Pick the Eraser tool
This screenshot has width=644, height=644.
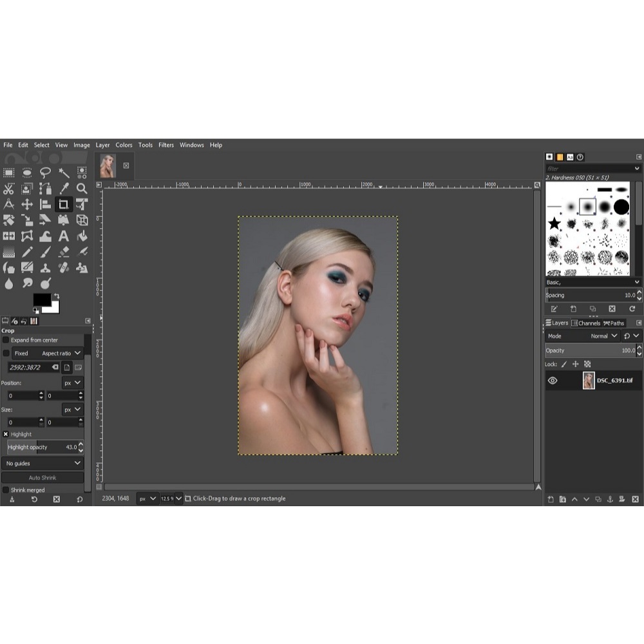coord(64,252)
